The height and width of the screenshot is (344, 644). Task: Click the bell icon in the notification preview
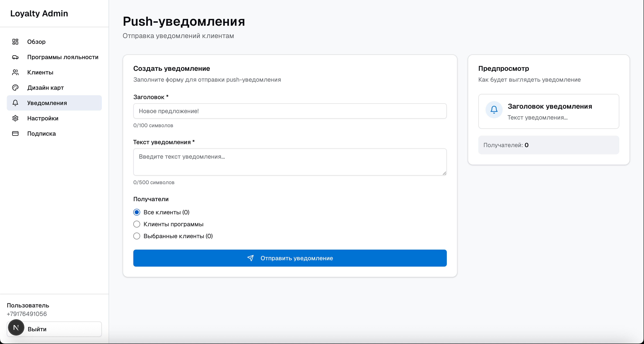[x=494, y=109]
